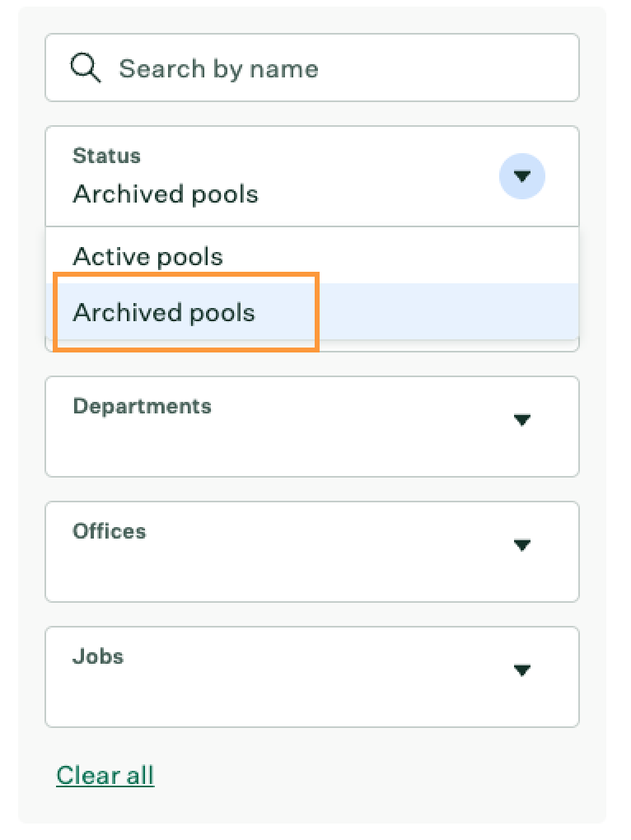Open the Jobs dropdown arrow

521,670
